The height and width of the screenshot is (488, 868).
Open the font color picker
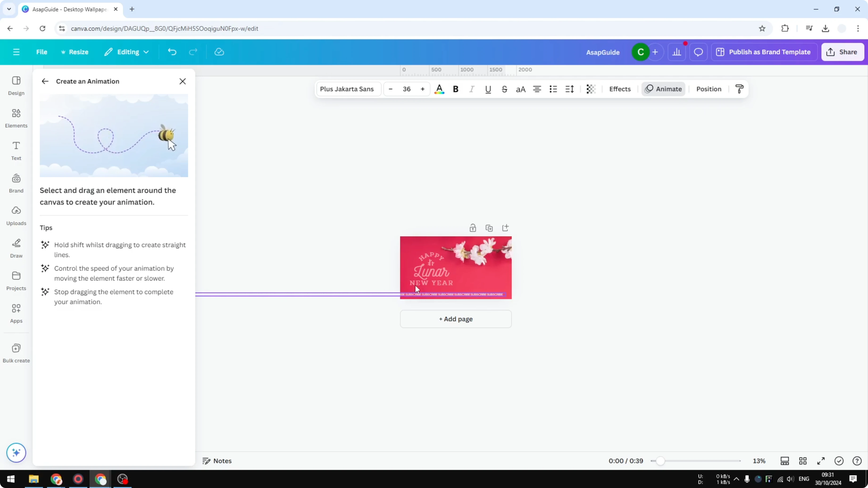[x=439, y=89]
